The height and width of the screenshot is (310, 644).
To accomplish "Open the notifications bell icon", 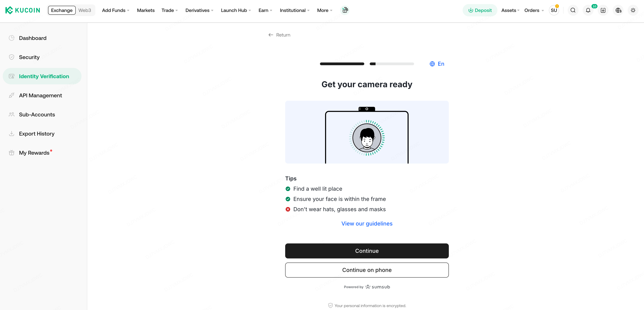I will pyautogui.click(x=588, y=10).
